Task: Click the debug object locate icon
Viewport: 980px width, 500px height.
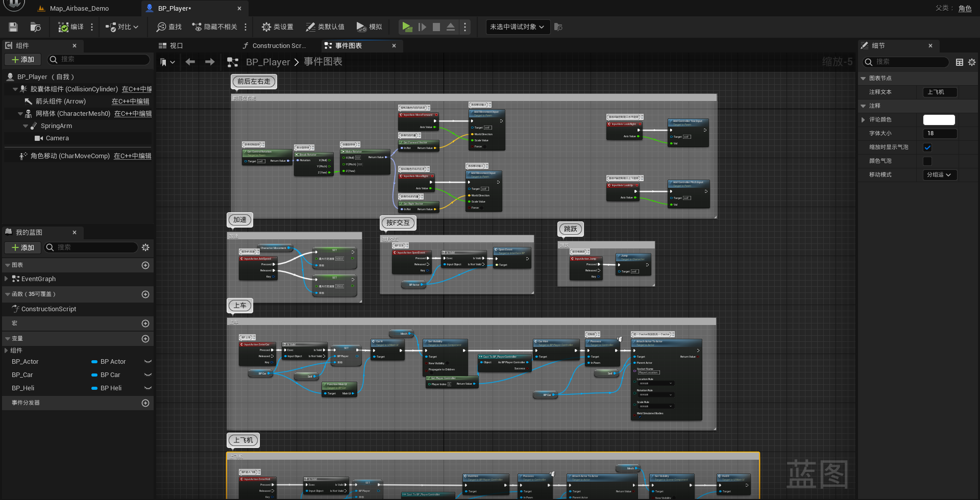Action: [x=558, y=27]
